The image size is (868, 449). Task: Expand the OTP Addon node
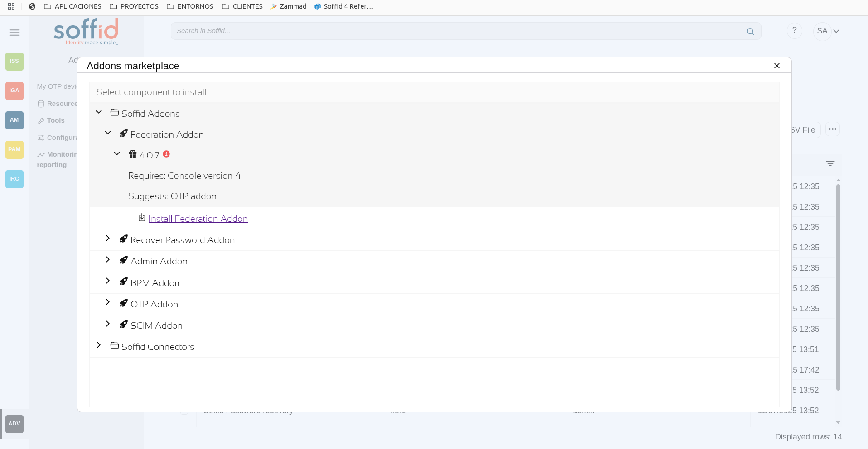tap(108, 302)
